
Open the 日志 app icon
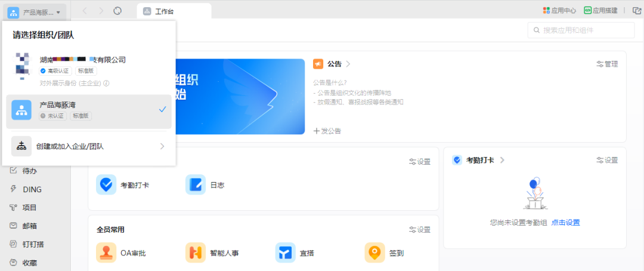click(x=196, y=185)
